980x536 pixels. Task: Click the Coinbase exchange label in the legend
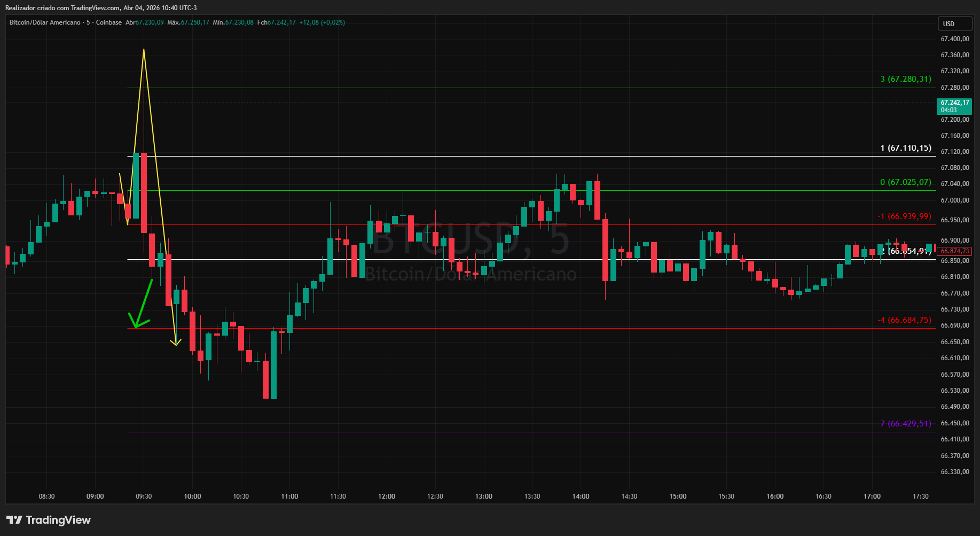(x=109, y=22)
